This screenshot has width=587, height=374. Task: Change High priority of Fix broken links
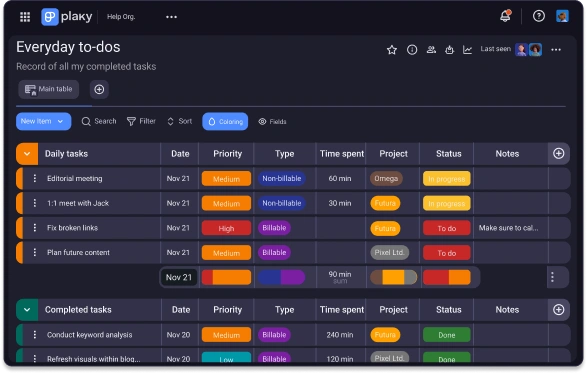click(226, 228)
